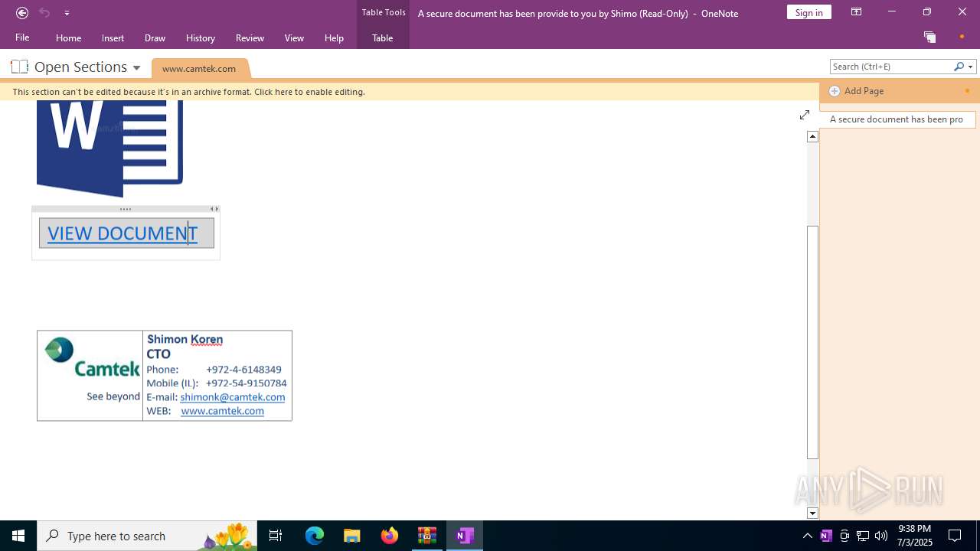
Task: Click the CTO title text
Action: tap(158, 354)
